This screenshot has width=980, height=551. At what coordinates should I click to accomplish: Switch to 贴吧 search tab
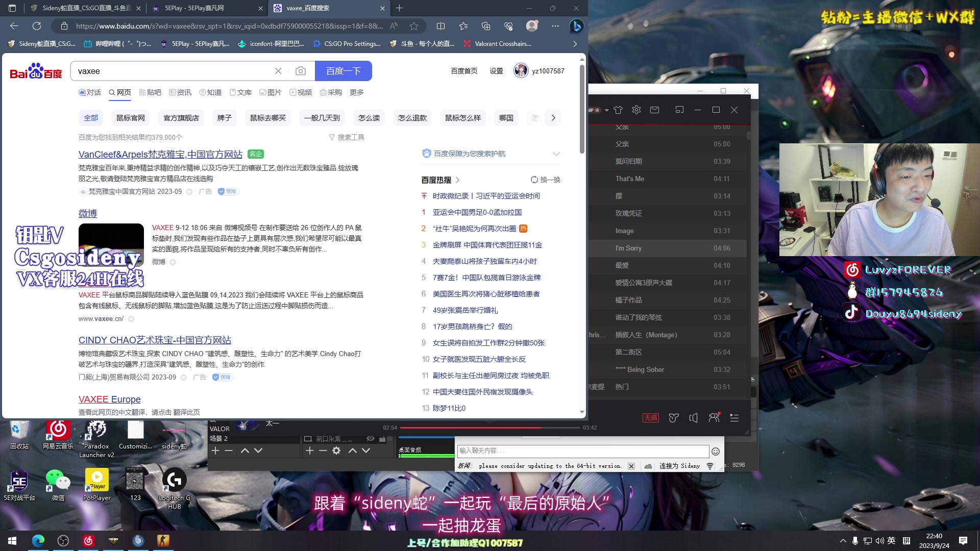coord(150,92)
